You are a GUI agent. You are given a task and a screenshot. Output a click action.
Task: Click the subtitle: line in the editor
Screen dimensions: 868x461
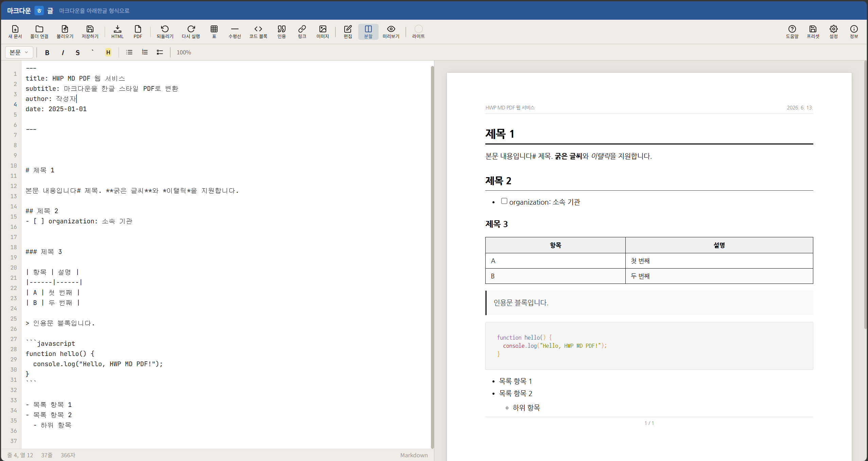(102, 89)
